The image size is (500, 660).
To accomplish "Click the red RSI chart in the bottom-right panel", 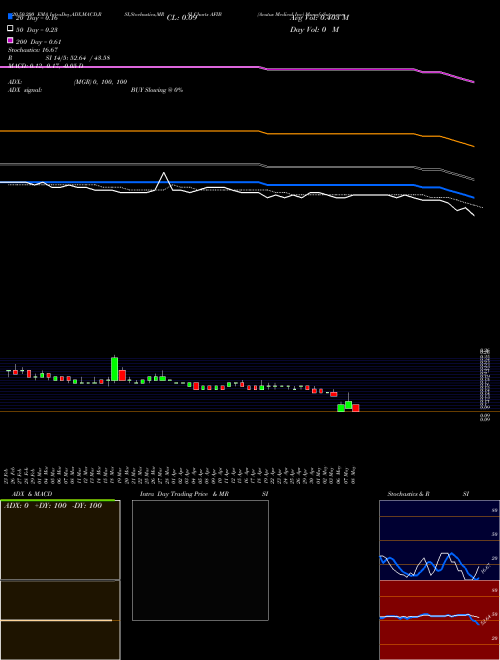I will [x=439, y=620].
